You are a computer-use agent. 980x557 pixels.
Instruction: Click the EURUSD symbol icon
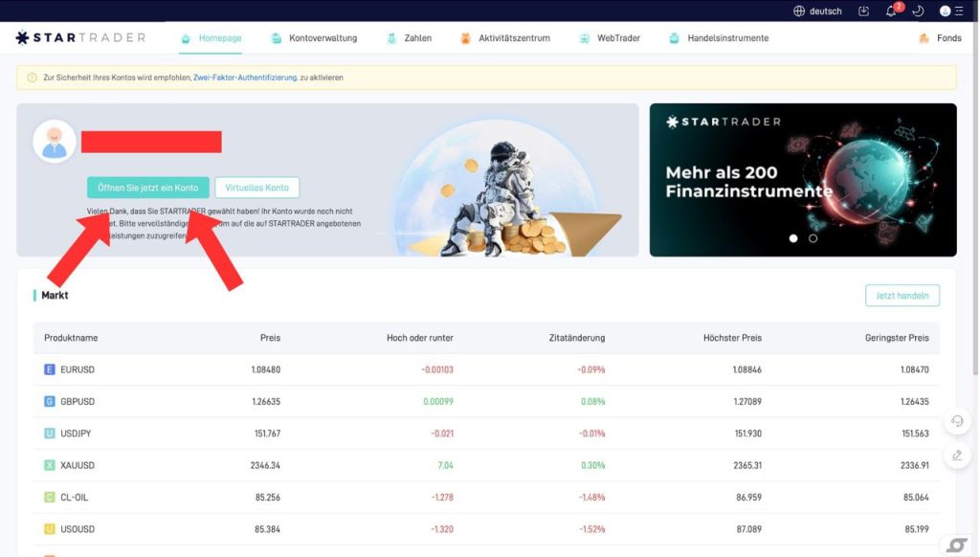click(50, 369)
